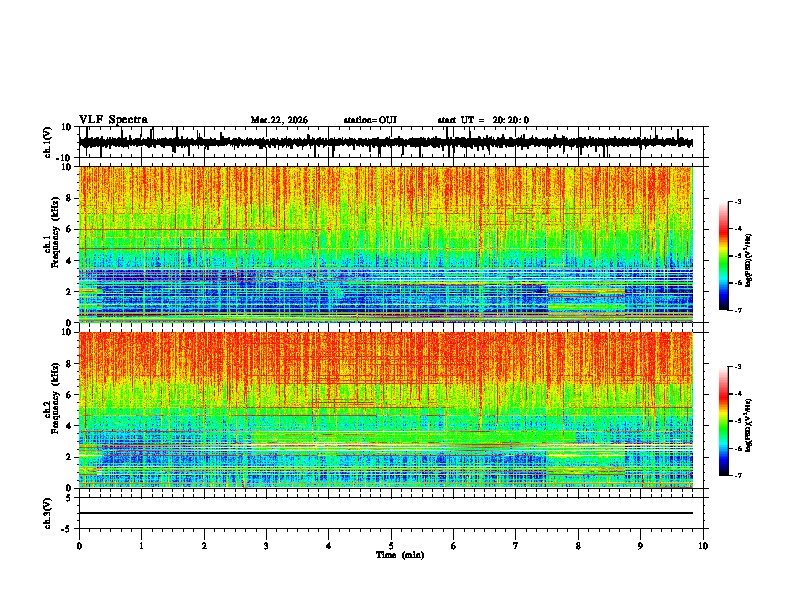Click the 2 kHz tick label on ch.1 spectrogram
This screenshot has height=612, width=792.
[x=69, y=291]
